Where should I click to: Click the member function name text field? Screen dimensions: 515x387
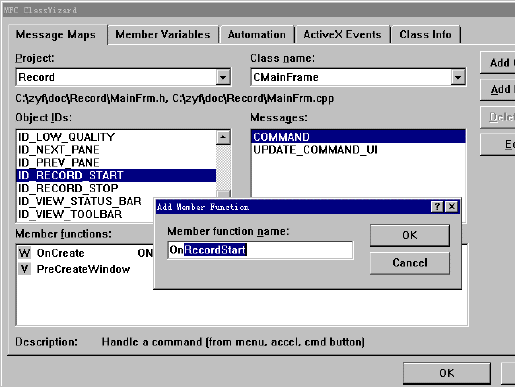tap(260, 250)
